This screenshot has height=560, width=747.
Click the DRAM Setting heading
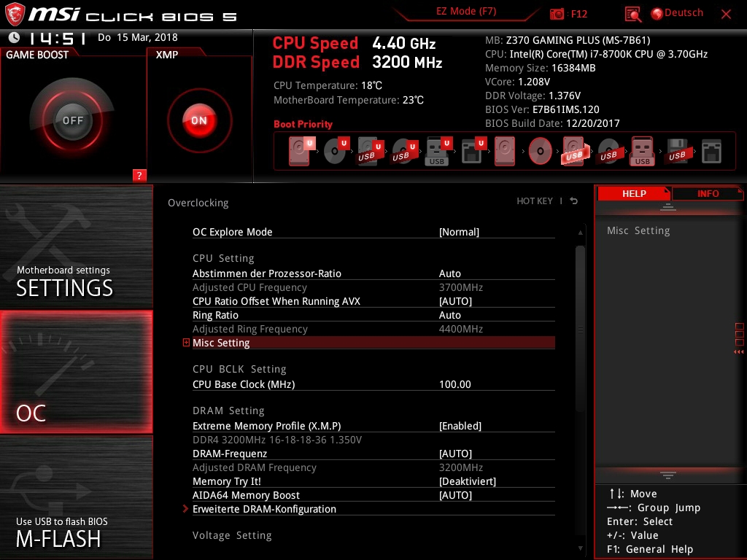(x=228, y=411)
